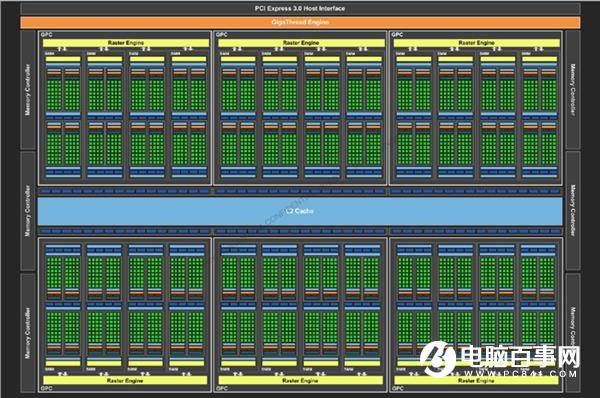Select the orange GigaThread Engine bar
The height and width of the screenshot is (398, 600).
click(x=300, y=22)
